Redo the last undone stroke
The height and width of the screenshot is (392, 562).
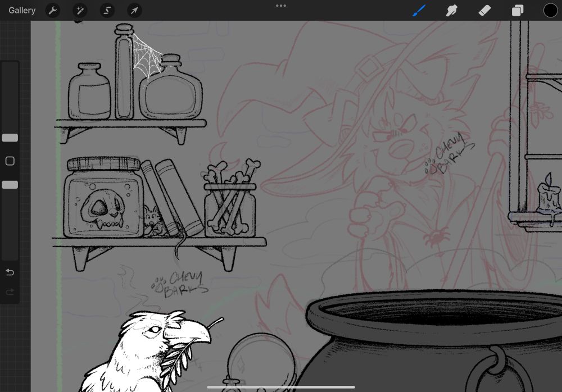pos(10,291)
